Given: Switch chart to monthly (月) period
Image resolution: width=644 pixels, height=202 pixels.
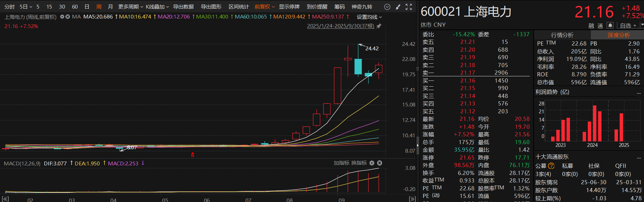Looking at the screenshot, I should pos(110,7).
